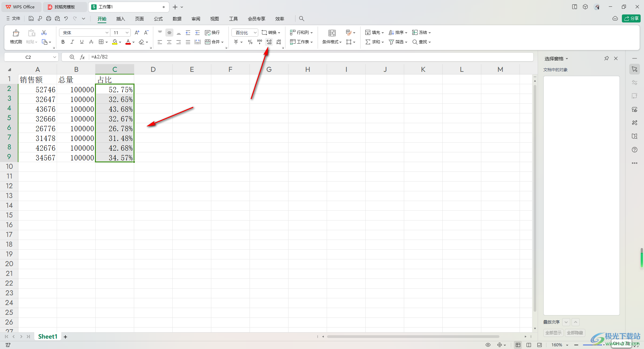The image size is (644, 349).
Task: Select the Sheet1 worksheet tab
Action: (48, 337)
